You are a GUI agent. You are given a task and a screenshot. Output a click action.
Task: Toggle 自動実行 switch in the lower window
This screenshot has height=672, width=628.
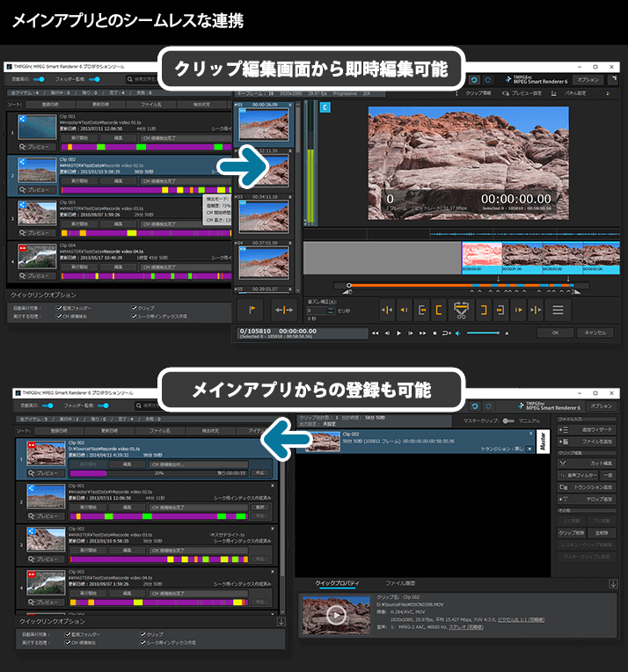click(x=47, y=405)
